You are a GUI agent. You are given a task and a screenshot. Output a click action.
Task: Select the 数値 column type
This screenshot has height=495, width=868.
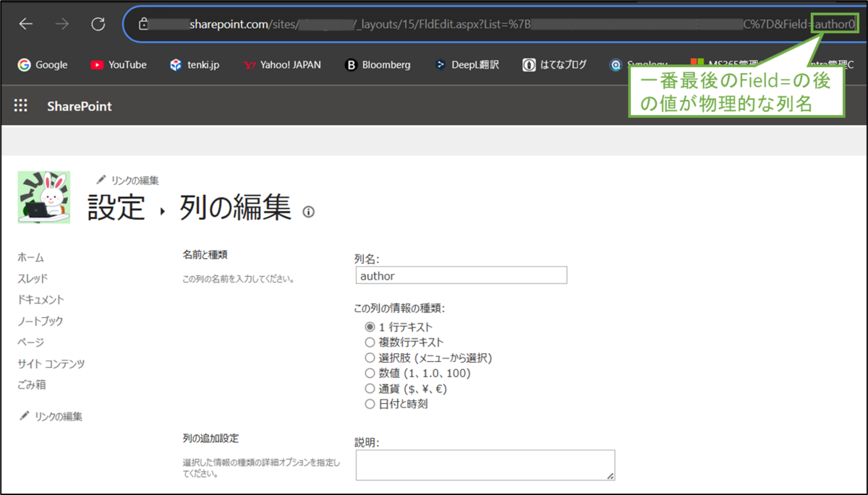[x=370, y=373]
